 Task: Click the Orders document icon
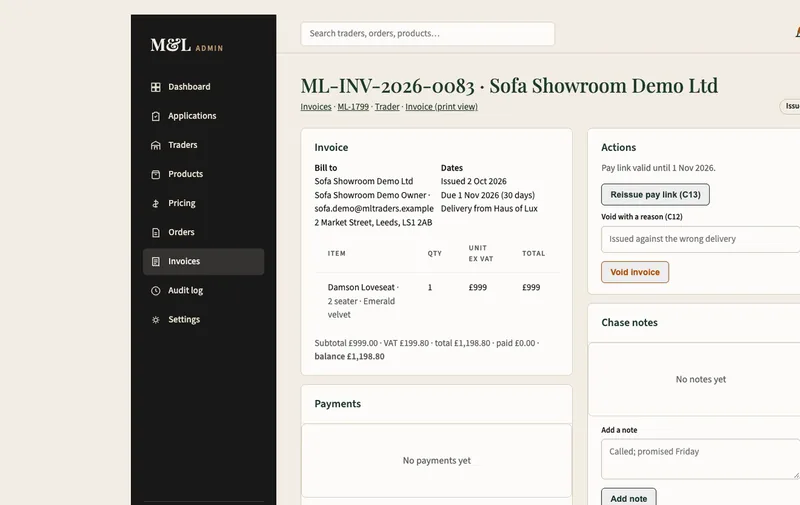point(156,233)
